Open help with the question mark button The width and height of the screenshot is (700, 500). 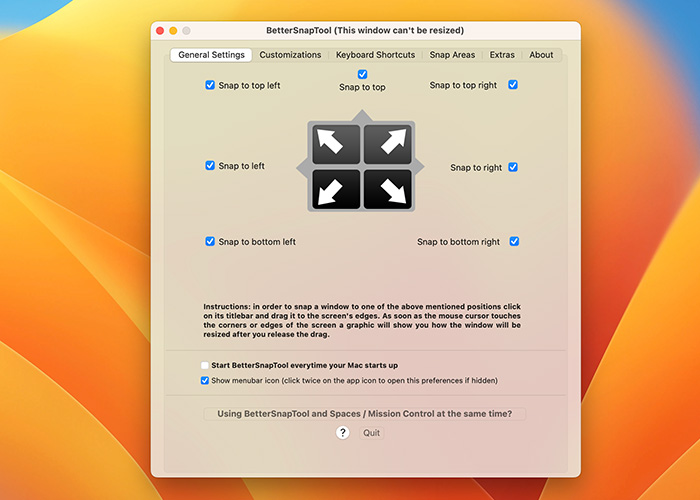(x=342, y=433)
